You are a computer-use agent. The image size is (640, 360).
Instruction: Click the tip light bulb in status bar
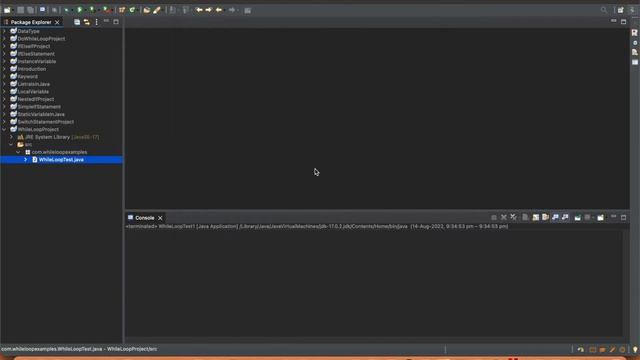tap(635, 349)
